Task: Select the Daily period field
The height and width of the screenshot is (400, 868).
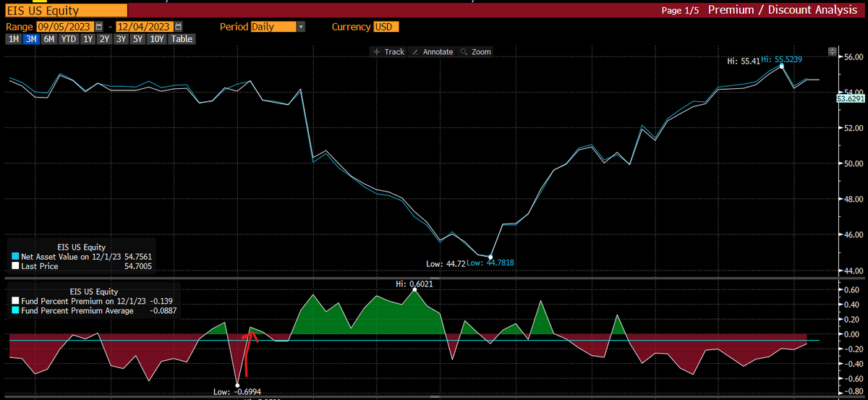Action: 273,27
